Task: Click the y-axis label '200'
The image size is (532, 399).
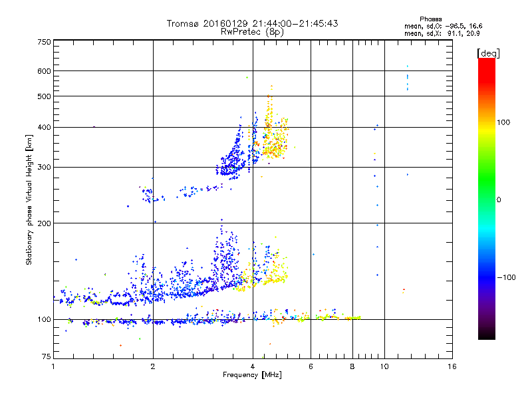Action: (x=44, y=223)
